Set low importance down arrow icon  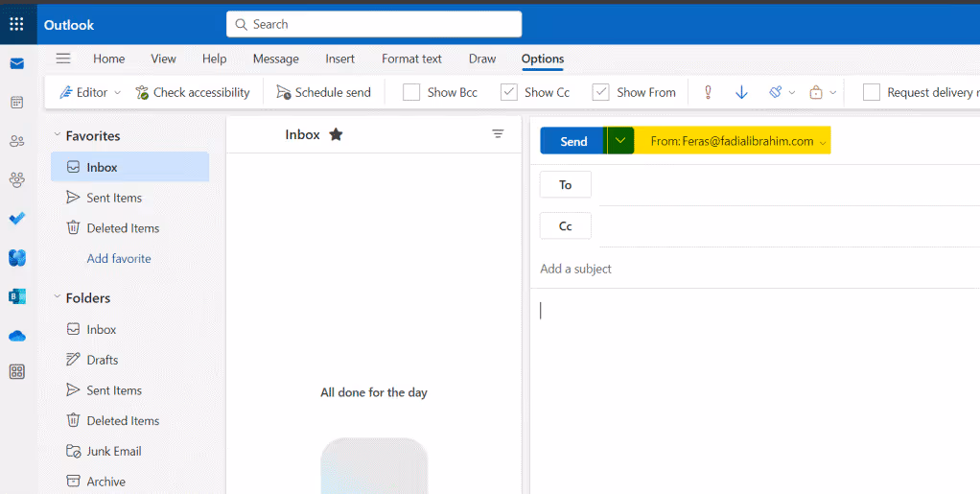[741, 92]
